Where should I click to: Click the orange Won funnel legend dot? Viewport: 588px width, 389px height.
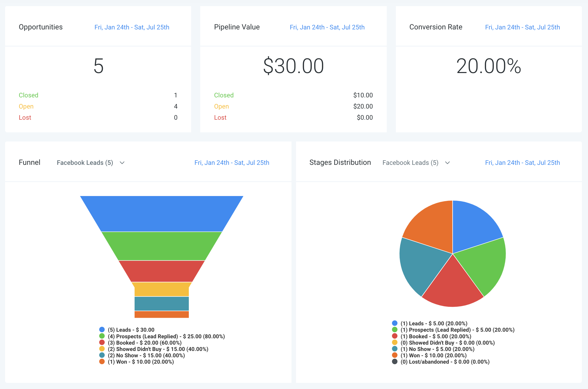coord(102,362)
